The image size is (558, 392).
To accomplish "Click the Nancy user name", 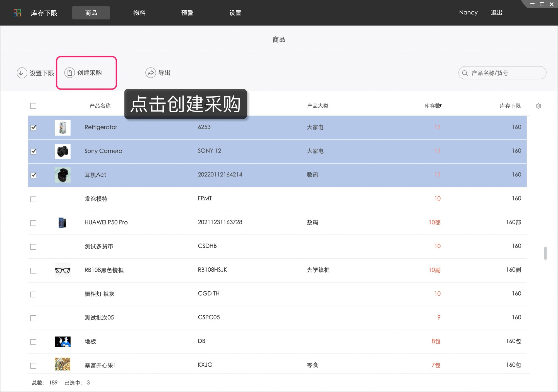I will pos(468,13).
